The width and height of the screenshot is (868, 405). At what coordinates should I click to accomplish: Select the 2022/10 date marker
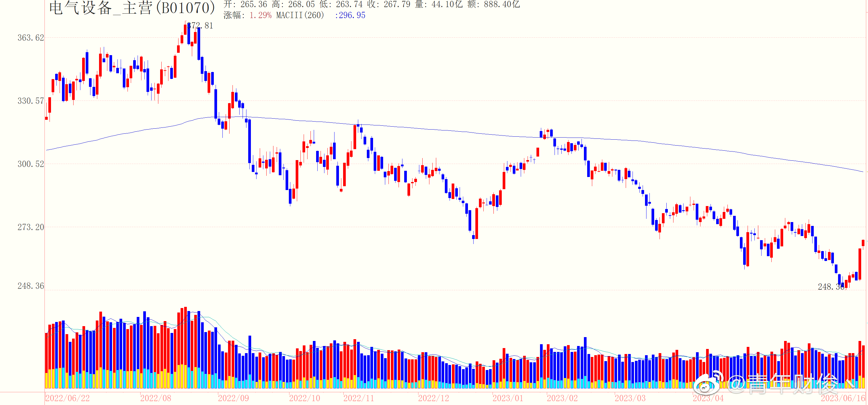click(x=305, y=398)
